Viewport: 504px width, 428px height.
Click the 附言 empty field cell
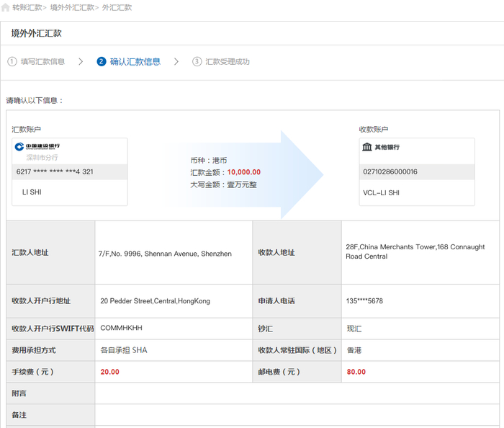(x=297, y=393)
